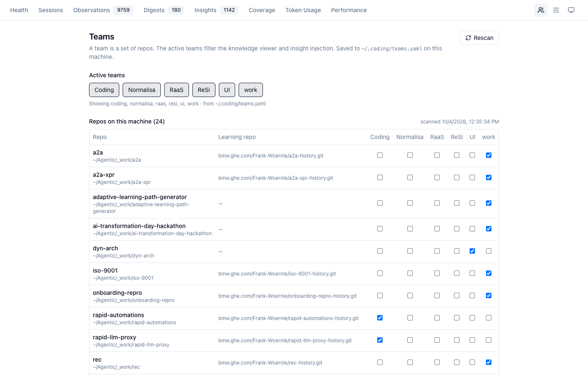Click the iso-9001-history.git learning repo URL

click(x=277, y=274)
